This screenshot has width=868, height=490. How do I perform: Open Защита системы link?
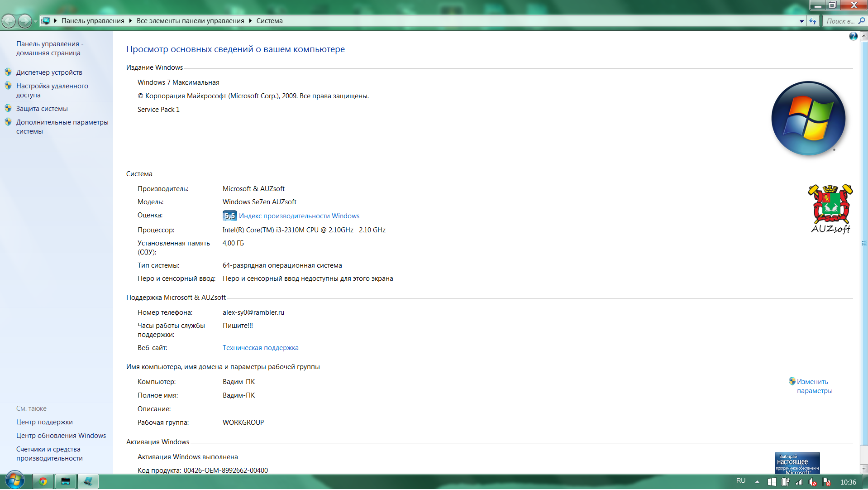[42, 109]
